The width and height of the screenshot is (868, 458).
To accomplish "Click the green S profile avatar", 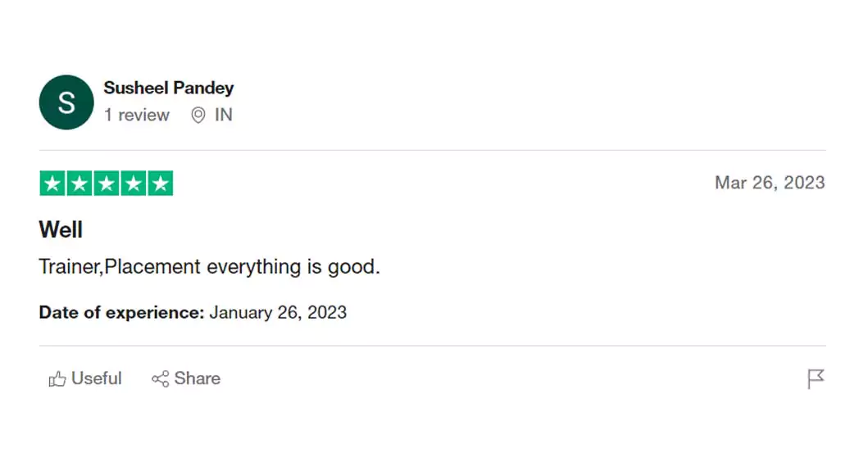I will click(66, 102).
